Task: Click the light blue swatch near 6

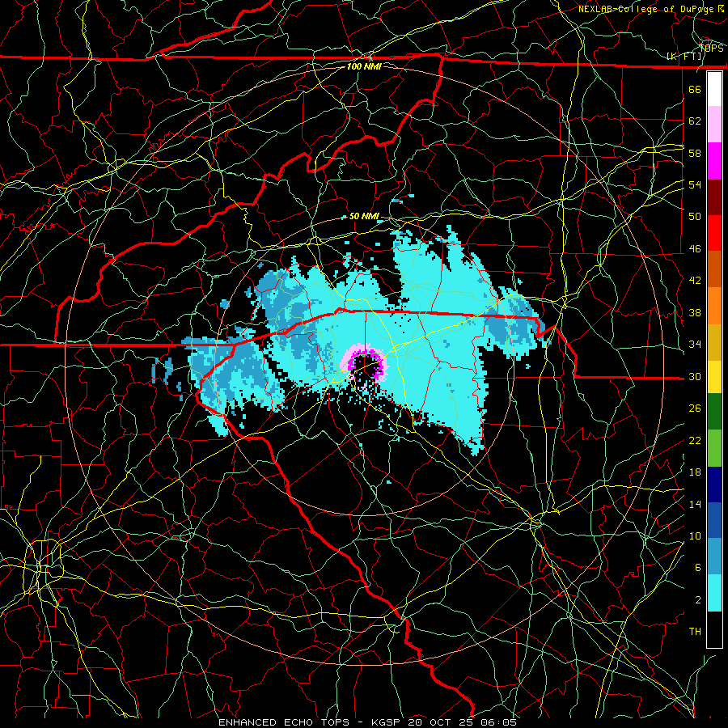Action: 714,557
